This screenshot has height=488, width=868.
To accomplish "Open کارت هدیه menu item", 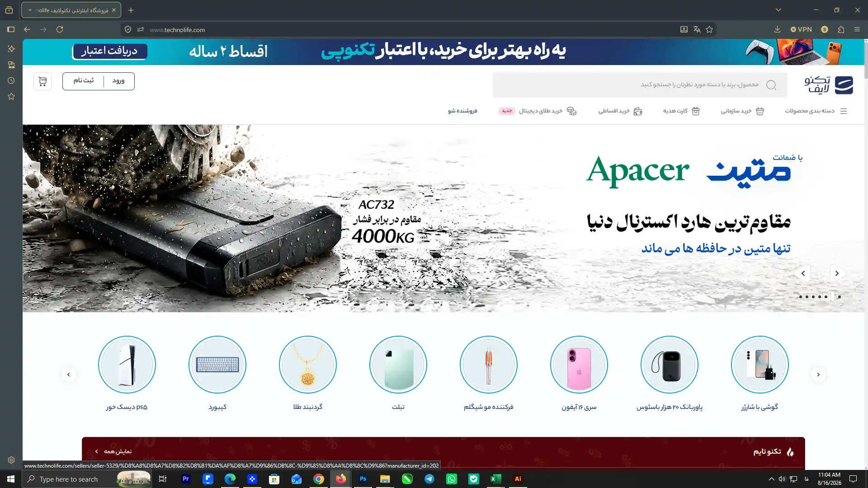I will (681, 111).
